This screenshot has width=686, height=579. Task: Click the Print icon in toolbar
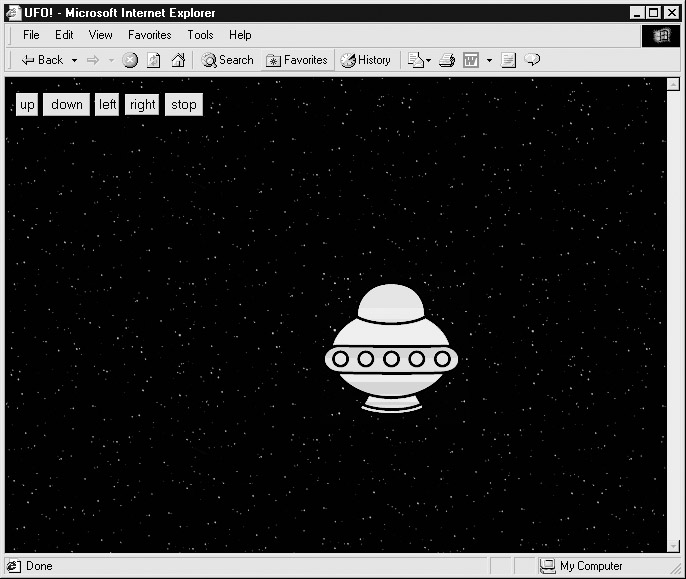(447, 60)
